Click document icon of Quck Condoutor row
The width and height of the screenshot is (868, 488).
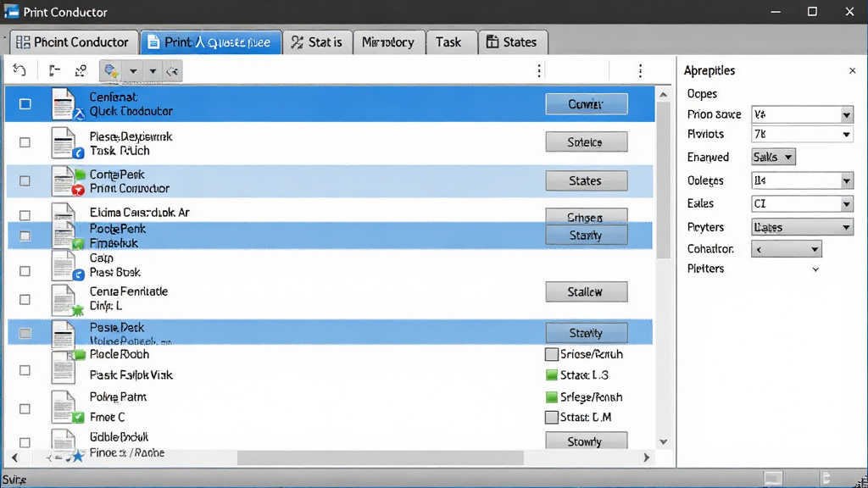(x=66, y=104)
